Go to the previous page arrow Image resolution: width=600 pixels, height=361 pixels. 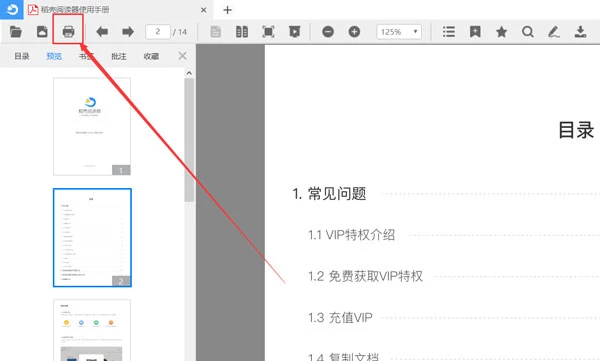102,31
